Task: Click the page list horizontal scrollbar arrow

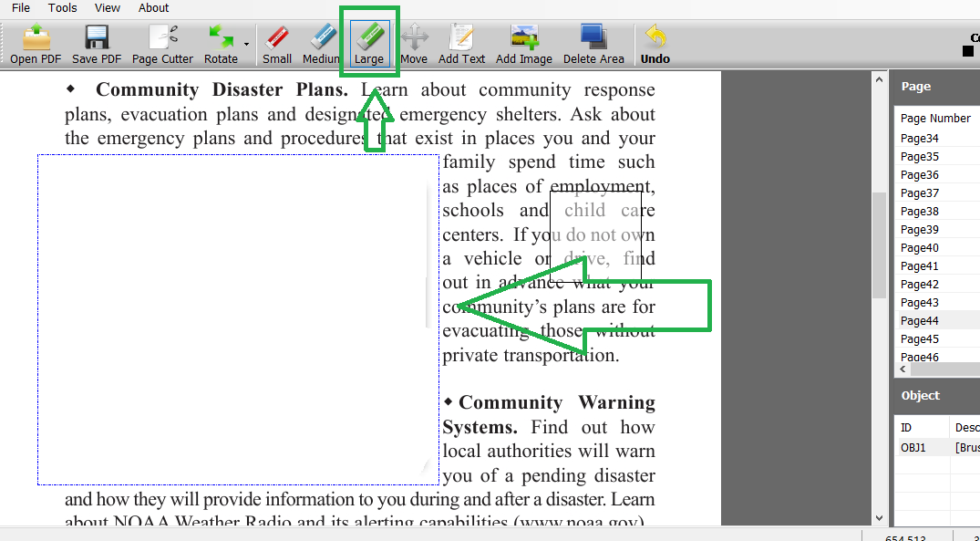Action: [902, 369]
